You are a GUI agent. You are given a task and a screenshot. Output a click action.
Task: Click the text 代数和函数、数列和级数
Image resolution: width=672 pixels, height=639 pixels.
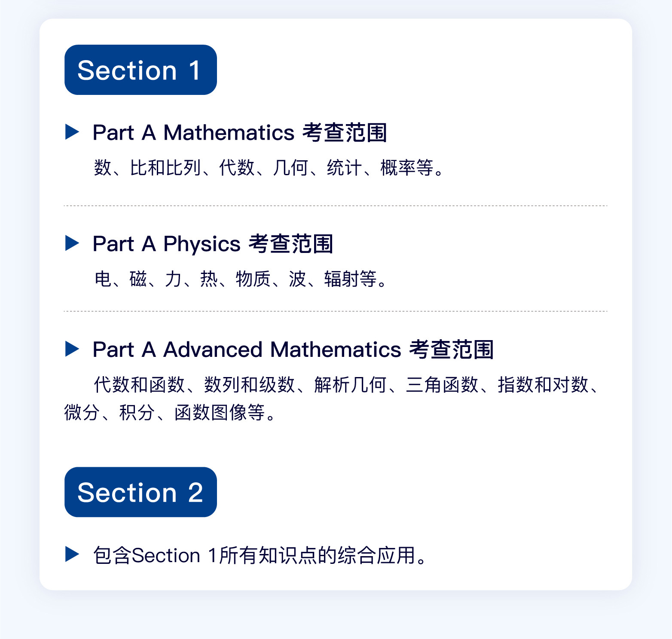pos(194,384)
